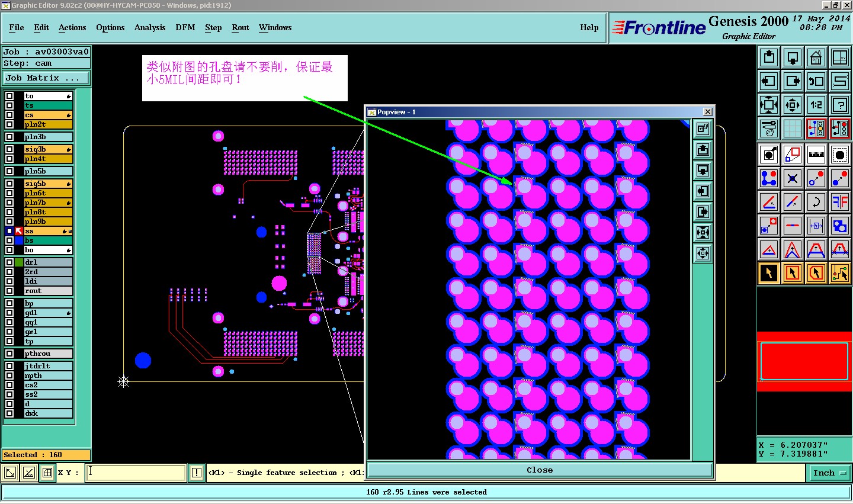Click the ruler measure tool icon
The height and width of the screenshot is (504, 853).
(x=816, y=155)
